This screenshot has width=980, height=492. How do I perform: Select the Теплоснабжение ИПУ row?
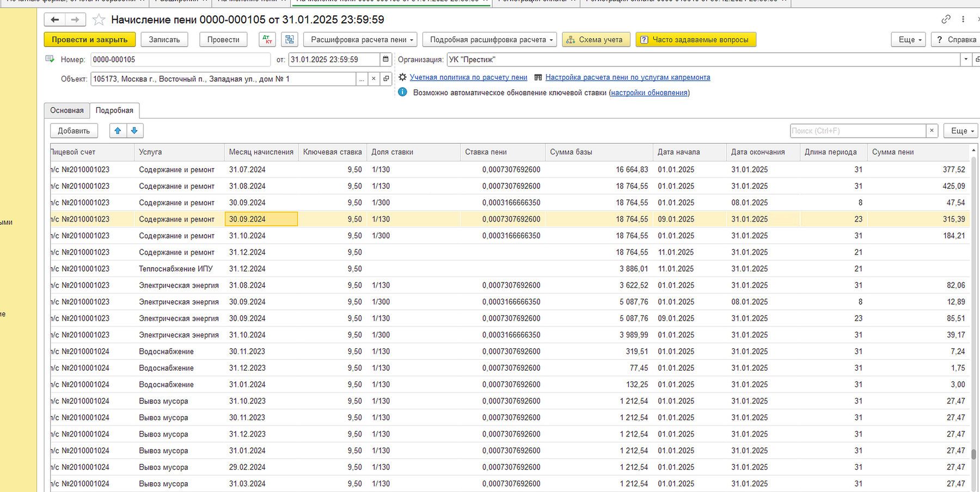[x=510, y=269]
